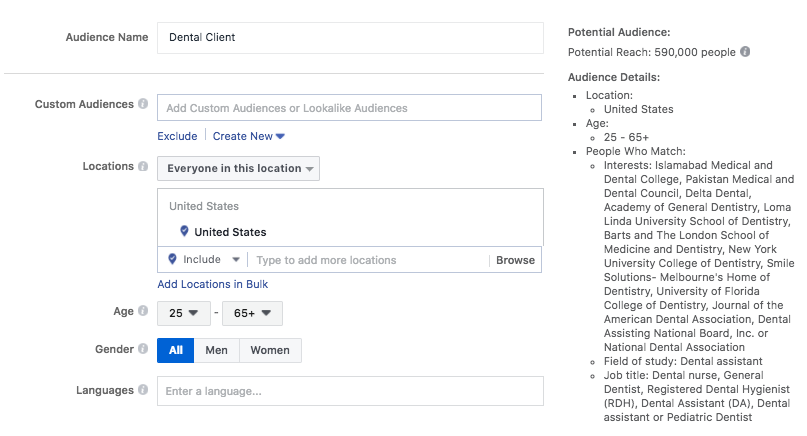Click the Locations info icon
Viewport: 807px width, 436px height.
(143, 166)
